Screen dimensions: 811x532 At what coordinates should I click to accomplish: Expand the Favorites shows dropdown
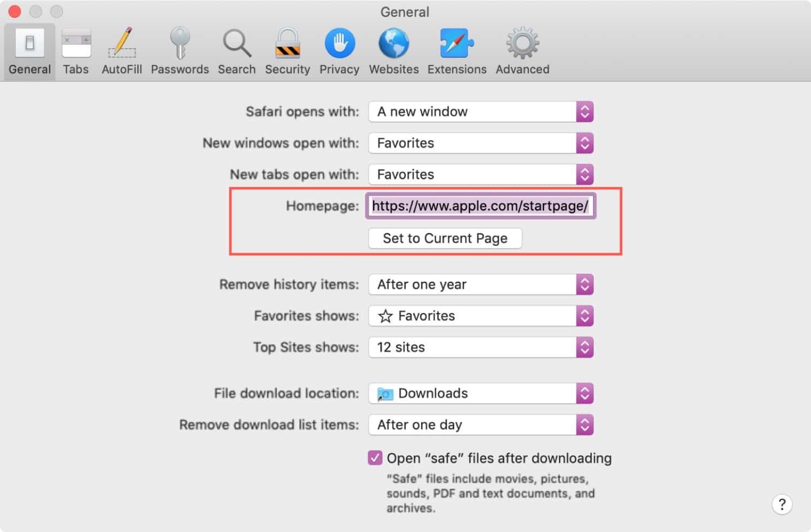pyautogui.click(x=481, y=316)
